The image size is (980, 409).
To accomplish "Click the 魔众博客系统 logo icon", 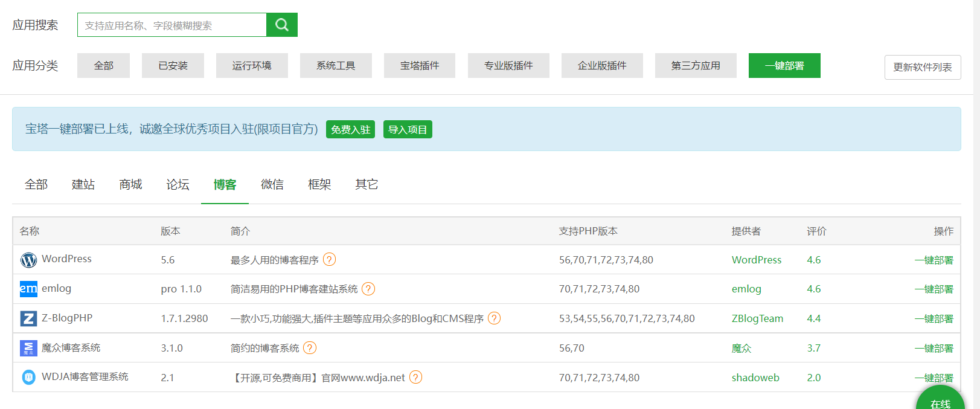I will 28,348.
